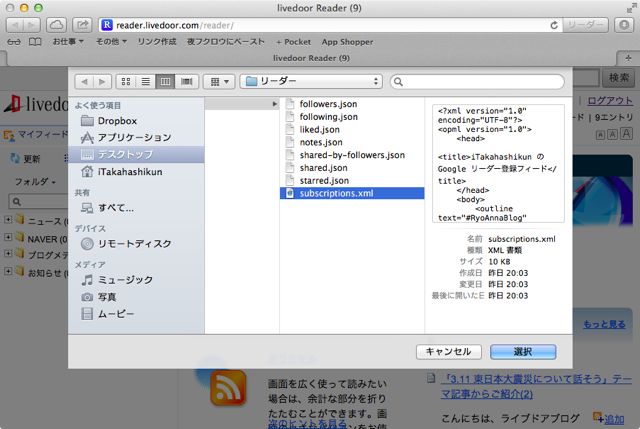640x429 pixels.
Task: Open the 3.11 東日本大震災 article link
Action: tap(536, 386)
